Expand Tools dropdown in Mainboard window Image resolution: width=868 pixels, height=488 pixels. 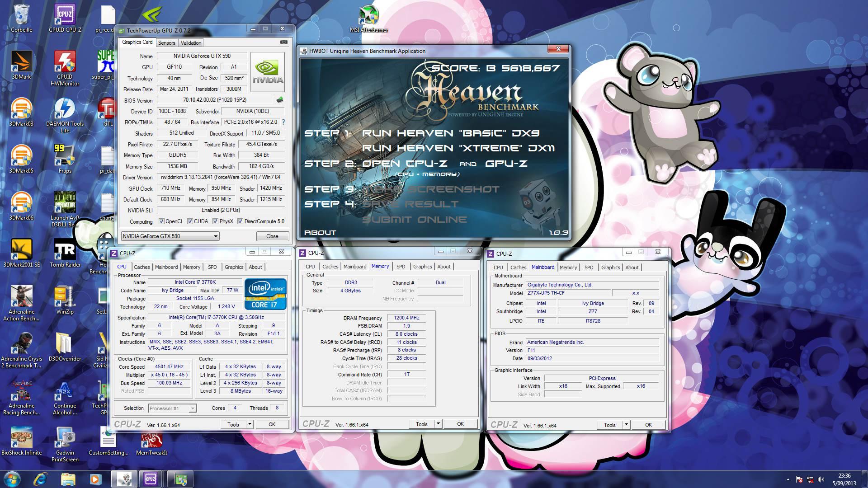tap(626, 425)
